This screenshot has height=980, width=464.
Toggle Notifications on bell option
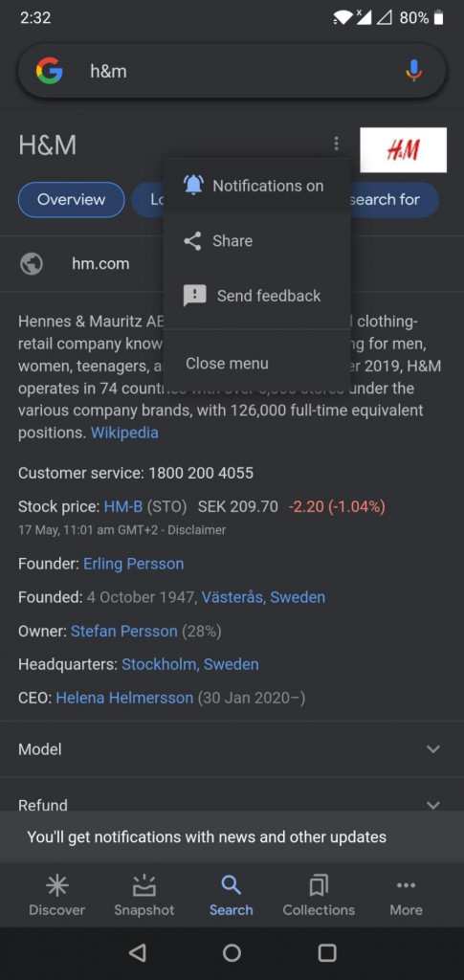256,186
